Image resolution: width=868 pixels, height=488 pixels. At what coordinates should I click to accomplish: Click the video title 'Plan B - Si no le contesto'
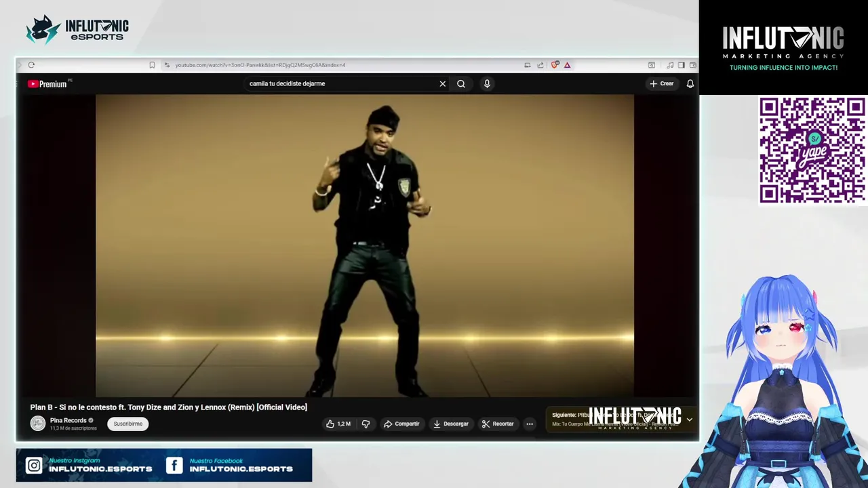(x=168, y=407)
